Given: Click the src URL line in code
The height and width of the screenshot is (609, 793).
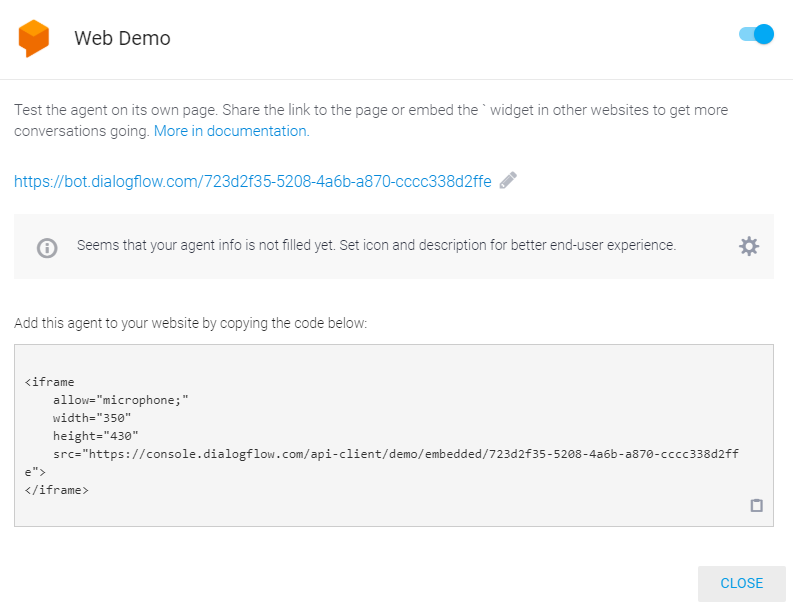Looking at the screenshot, I should [396, 454].
